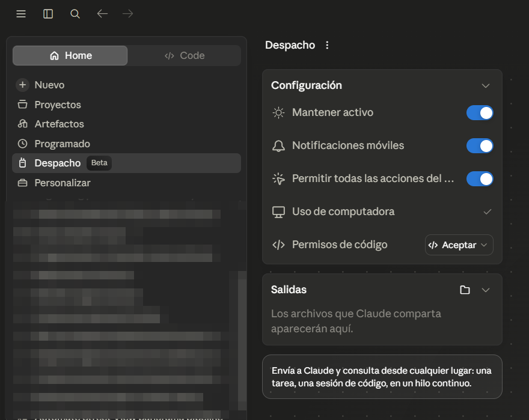Switch to the Home tab
The height and width of the screenshot is (420, 529).
coord(70,55)
